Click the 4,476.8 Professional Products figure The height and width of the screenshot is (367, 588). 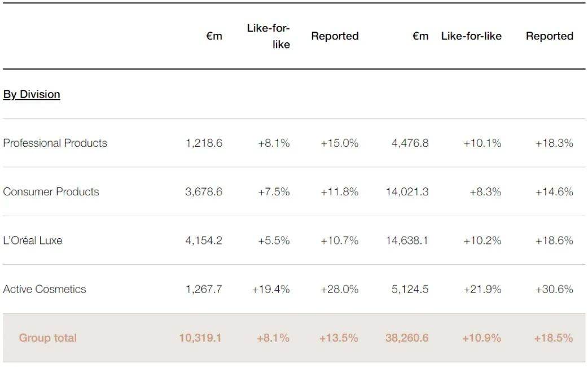[410, 143]
